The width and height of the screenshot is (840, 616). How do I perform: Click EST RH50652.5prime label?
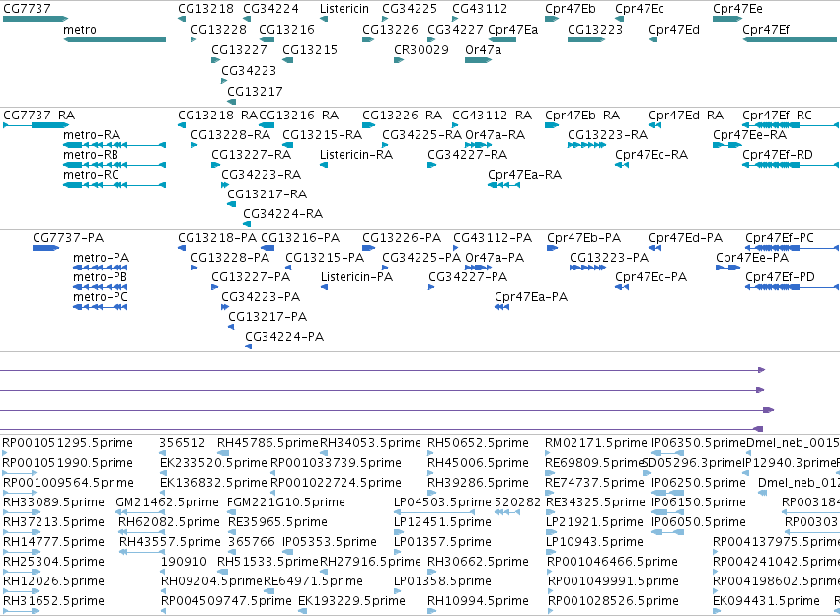click(478, 443)
